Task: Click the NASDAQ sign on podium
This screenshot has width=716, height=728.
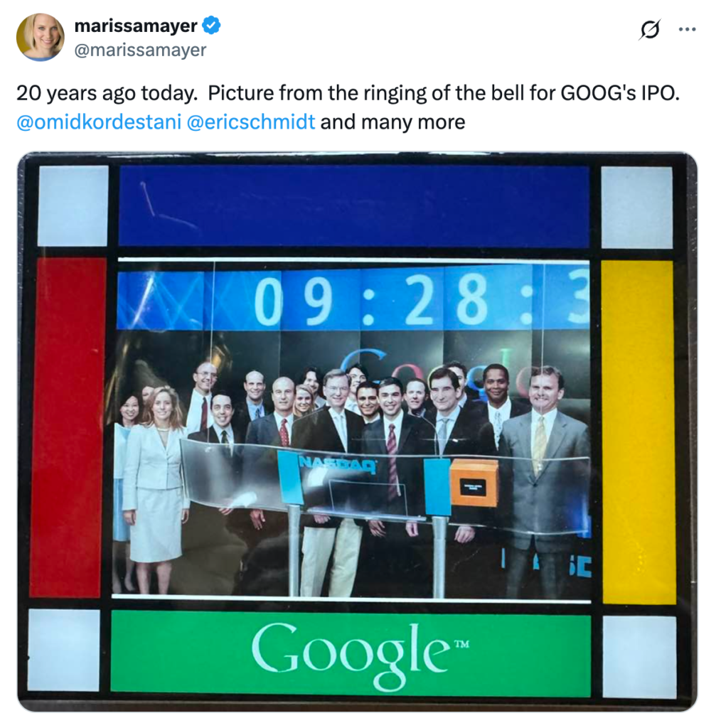Action: pyautogui.click(x=338, y=464)
